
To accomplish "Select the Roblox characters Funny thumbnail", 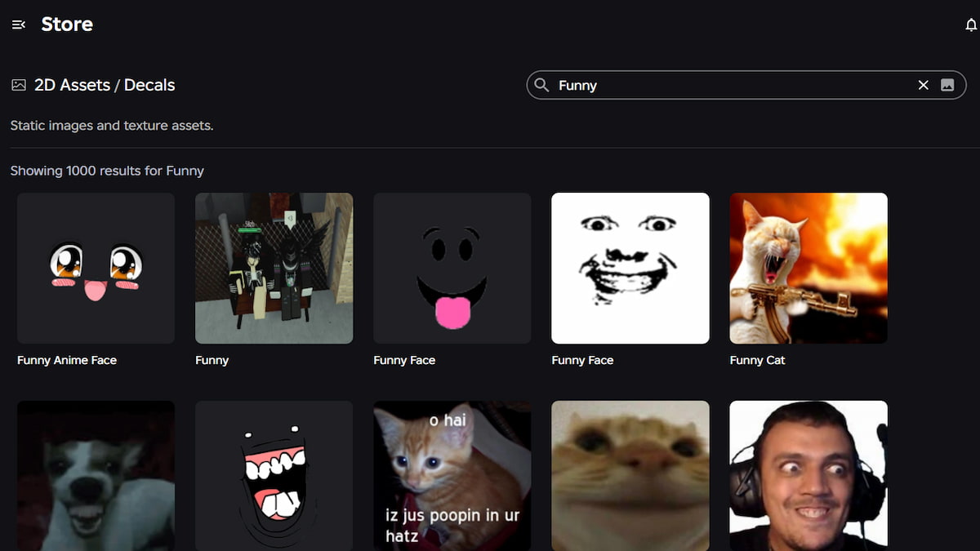I will click(x=274, y=268).
